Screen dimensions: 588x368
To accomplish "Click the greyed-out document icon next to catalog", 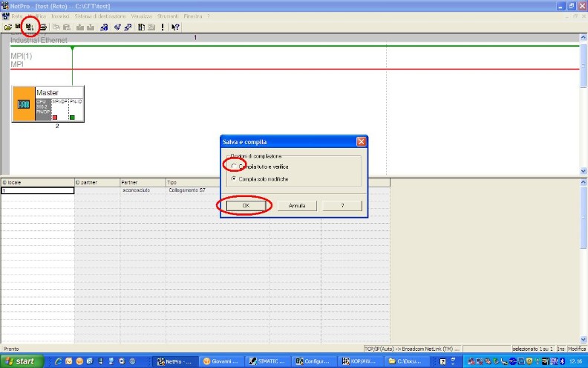I will click(x=151, y=27).
